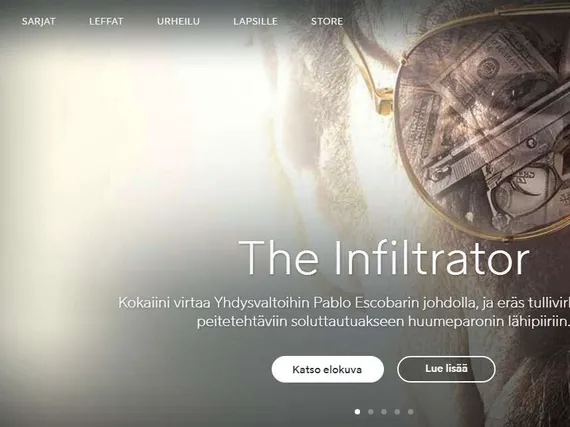570x427 pixels.
Task: Select URHEILU in the top navigation
Action: 178,21
